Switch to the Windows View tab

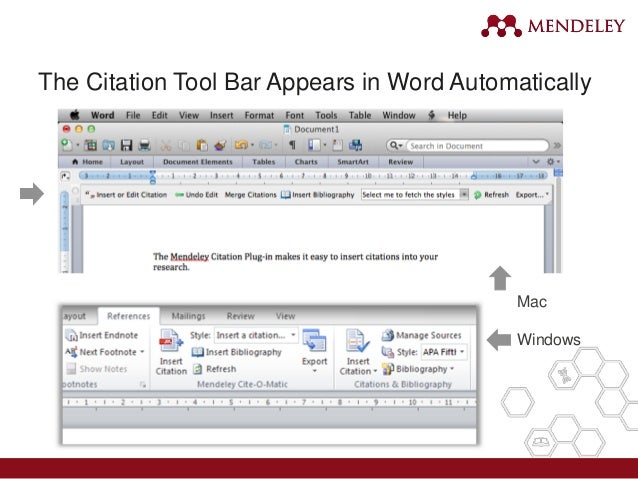[x=285, y=316]
